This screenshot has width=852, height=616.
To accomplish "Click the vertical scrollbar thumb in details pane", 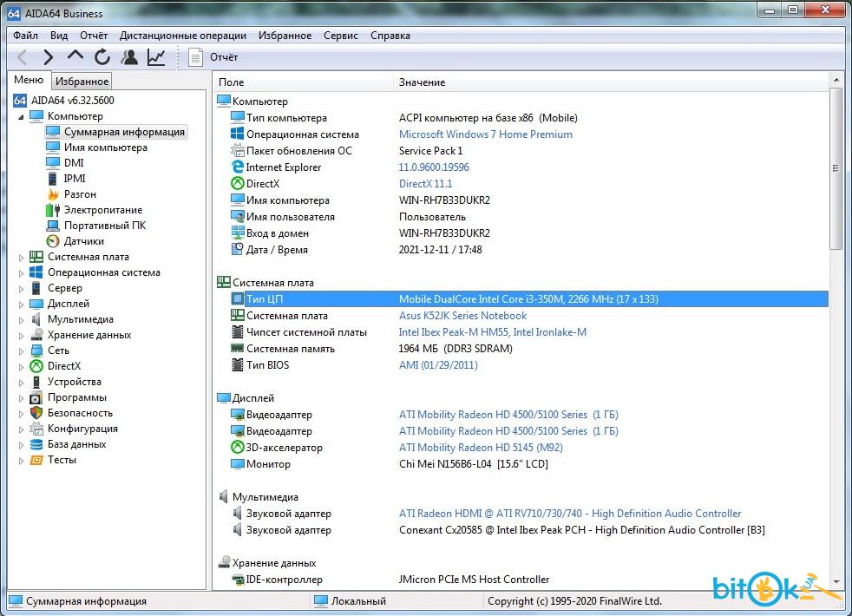I will (836, 169).
